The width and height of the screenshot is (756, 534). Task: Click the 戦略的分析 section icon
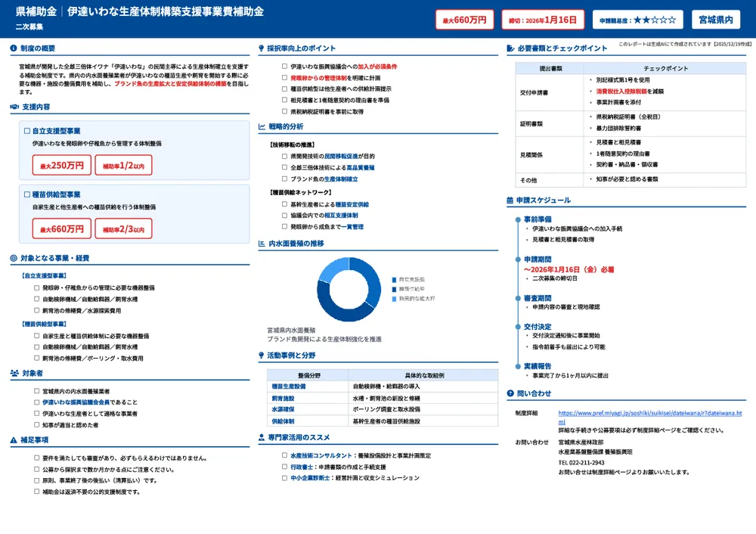(261, 126)
